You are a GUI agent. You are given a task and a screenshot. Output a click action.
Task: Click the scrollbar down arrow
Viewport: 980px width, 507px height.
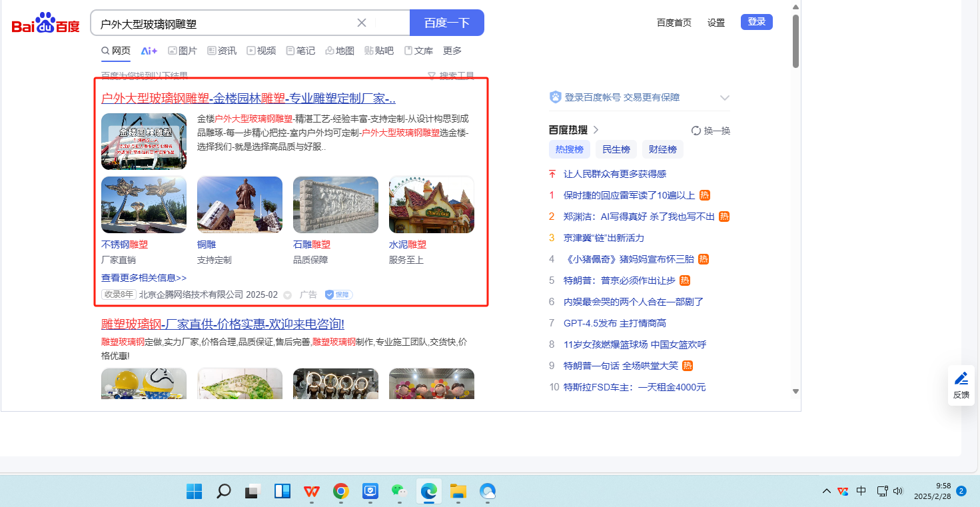795,391
